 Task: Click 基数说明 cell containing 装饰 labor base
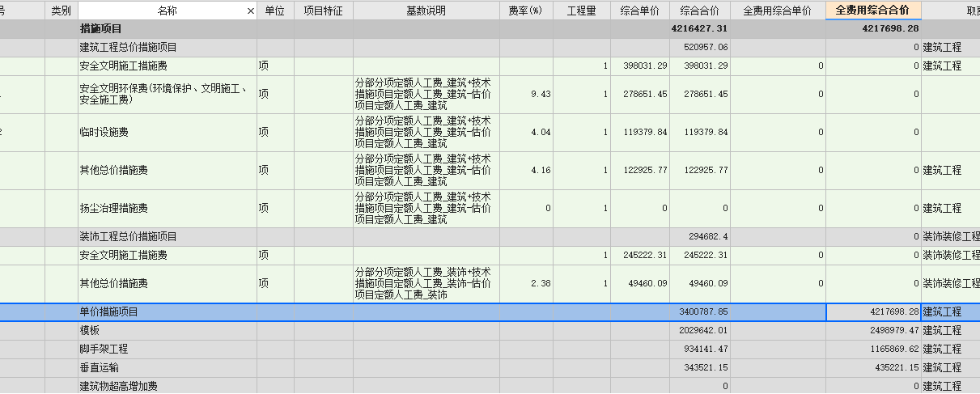[426, 284]
